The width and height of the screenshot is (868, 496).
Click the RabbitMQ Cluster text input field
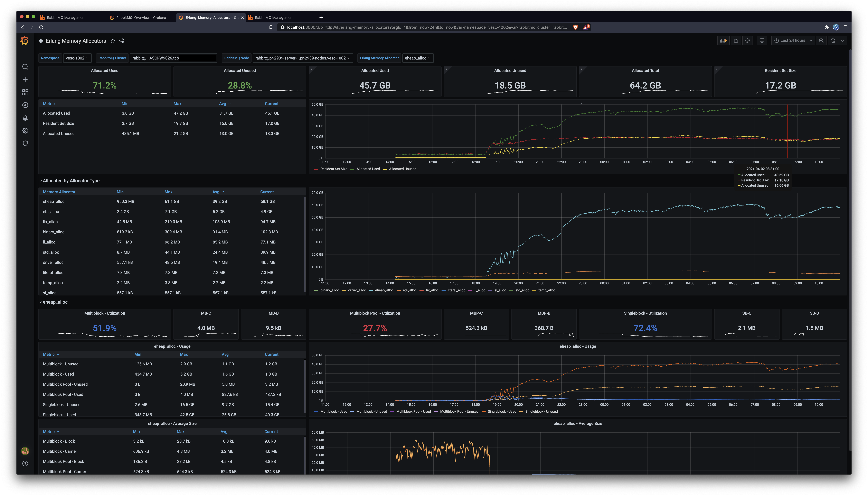point(173,58)
